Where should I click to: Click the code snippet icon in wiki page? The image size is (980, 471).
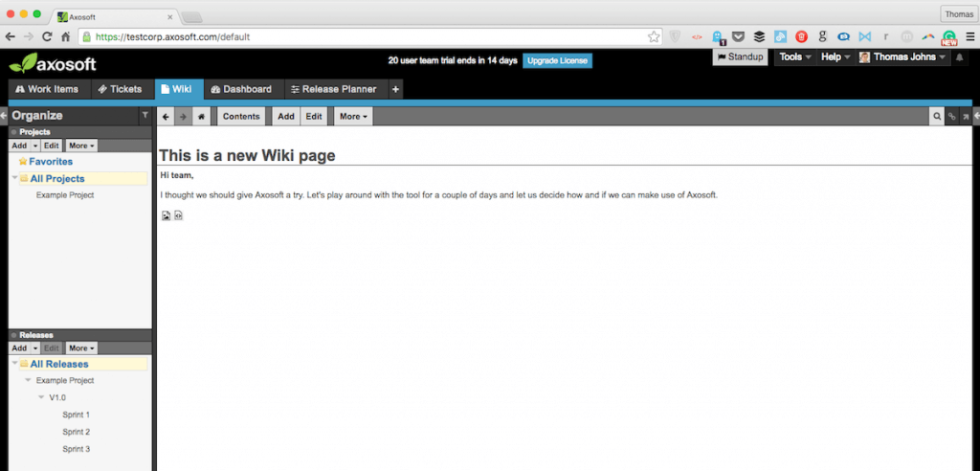[178, 215]
